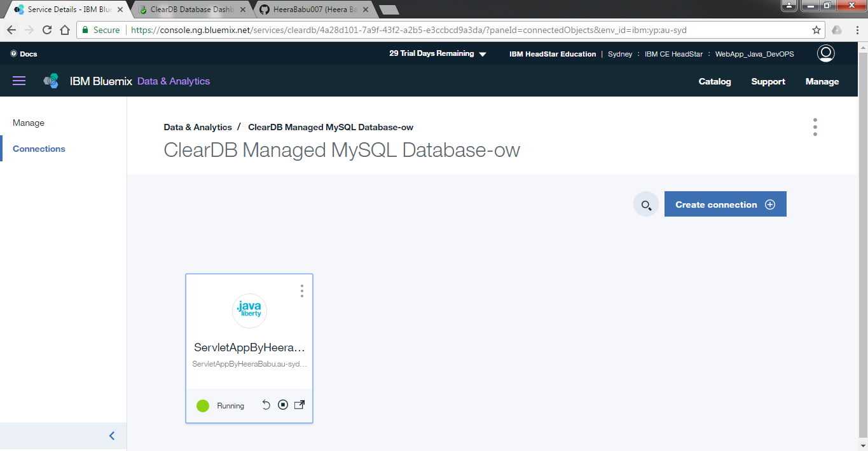Image resolution: width=868 pixels, height=451 pixels.
Task: Open the Manage top navigation menu
Action: 822,81
